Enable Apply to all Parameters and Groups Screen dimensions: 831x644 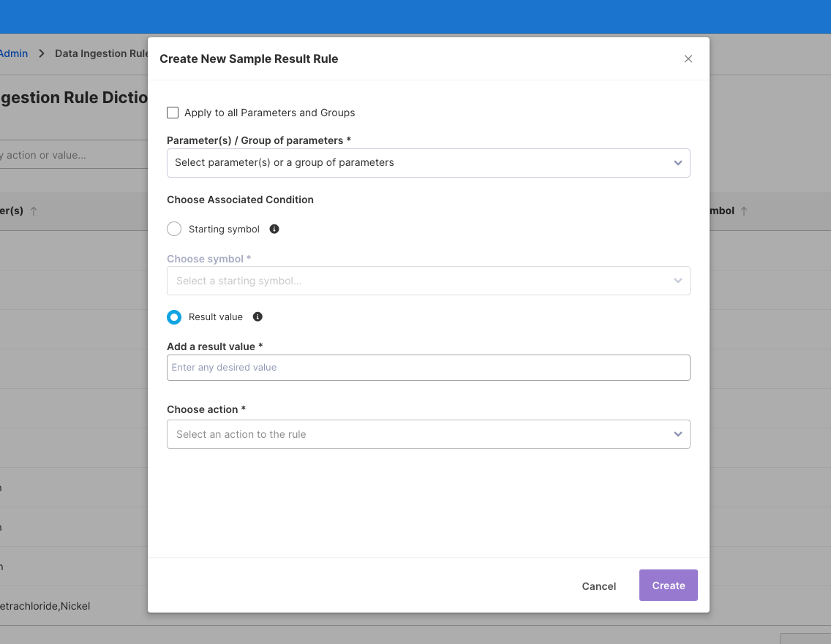(x=173, y=113)
